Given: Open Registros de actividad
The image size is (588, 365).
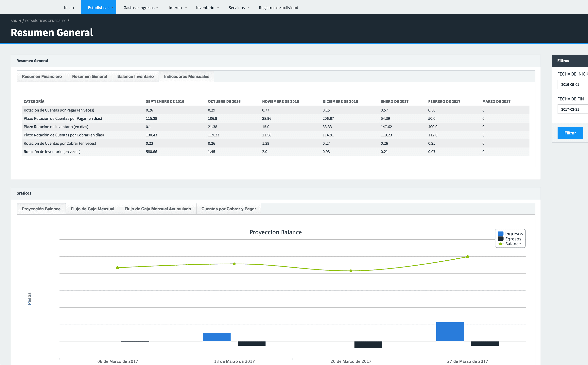Looking at the screenshot, I should 278,8.
